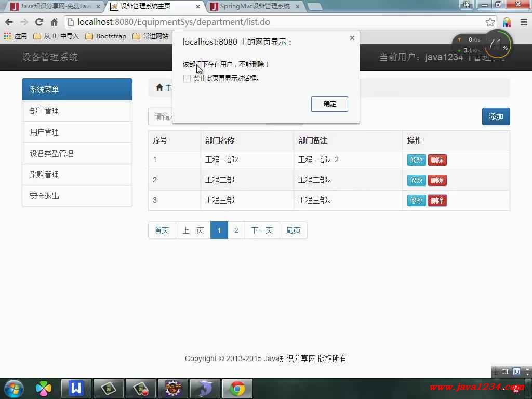Switch to the Java知识分享网 tab
532x399 pixels.
(x=55, y=6)
